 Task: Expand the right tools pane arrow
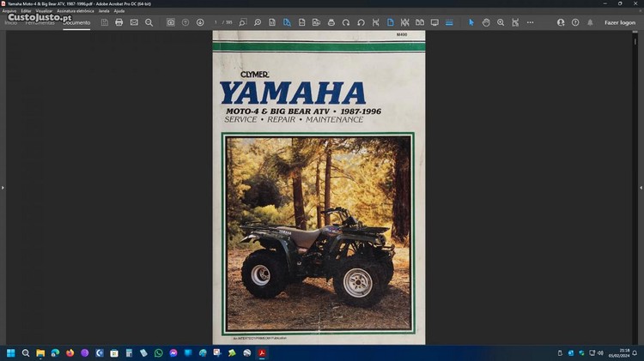coord(641,187)
